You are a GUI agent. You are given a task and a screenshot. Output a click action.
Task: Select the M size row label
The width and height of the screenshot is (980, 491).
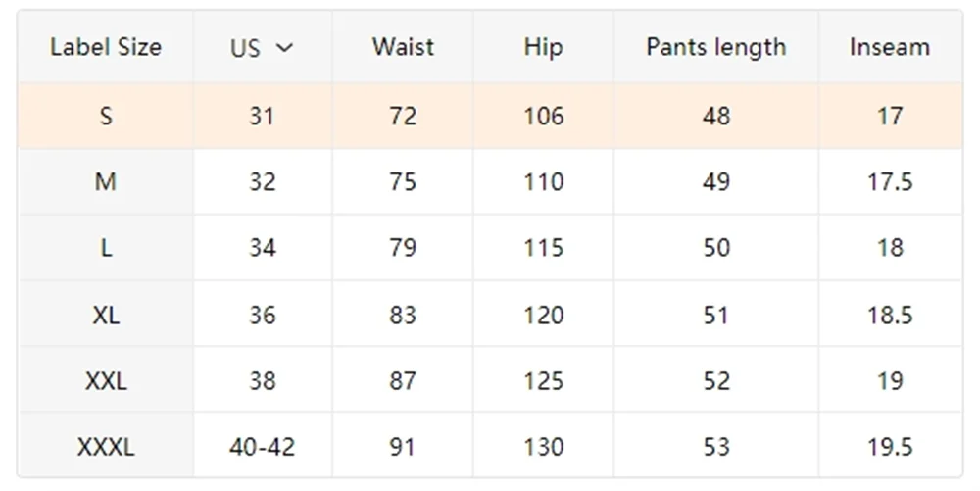(x=106, y=181)
